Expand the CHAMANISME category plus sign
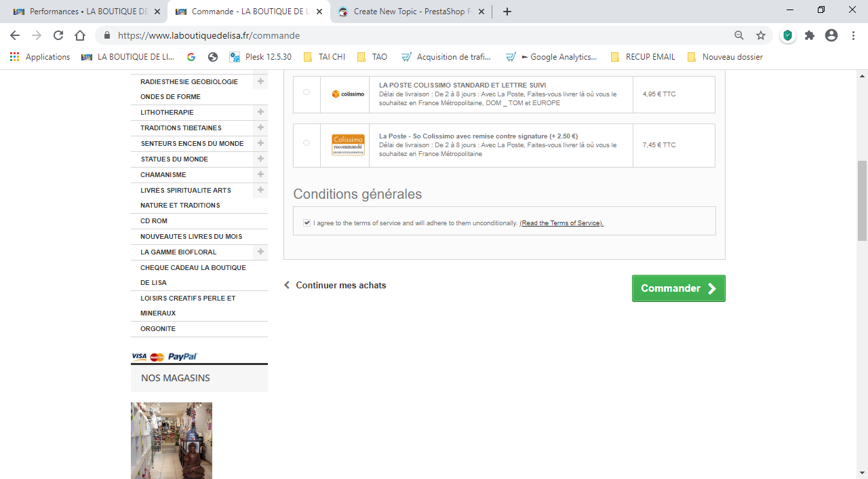The width and height of the screenshot is (868, 479). 260,174
